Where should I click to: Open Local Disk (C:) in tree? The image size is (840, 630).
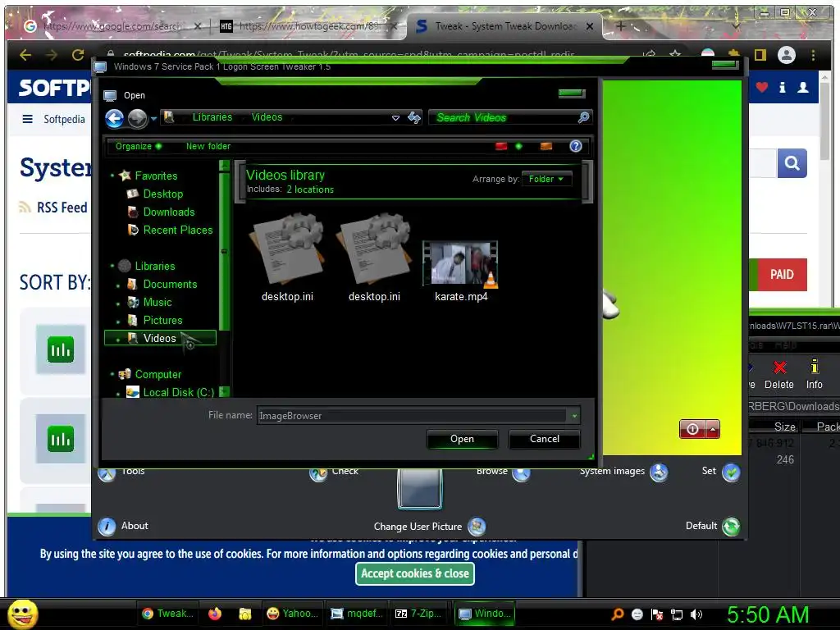178,393
